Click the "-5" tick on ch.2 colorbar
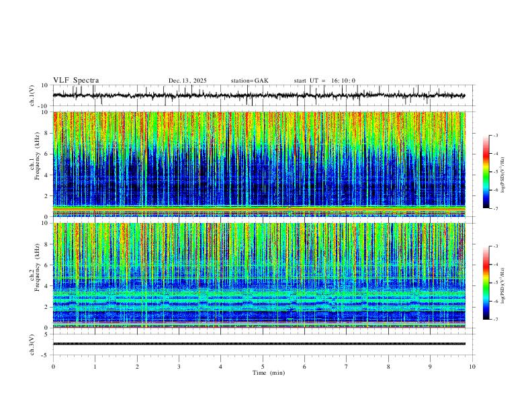The width and height of the screenshot is (532, 411). [x=495, y=283]
